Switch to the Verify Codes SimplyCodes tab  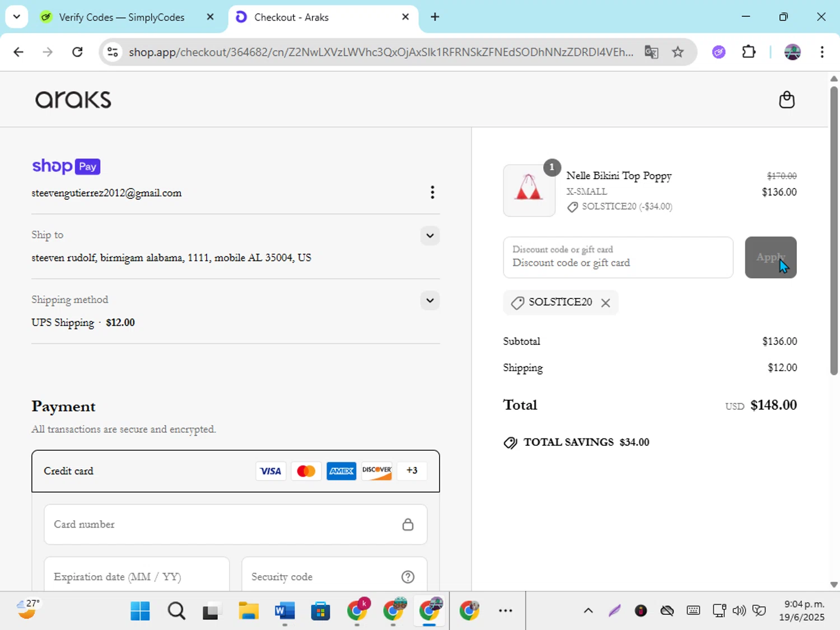tap(122, 17)
